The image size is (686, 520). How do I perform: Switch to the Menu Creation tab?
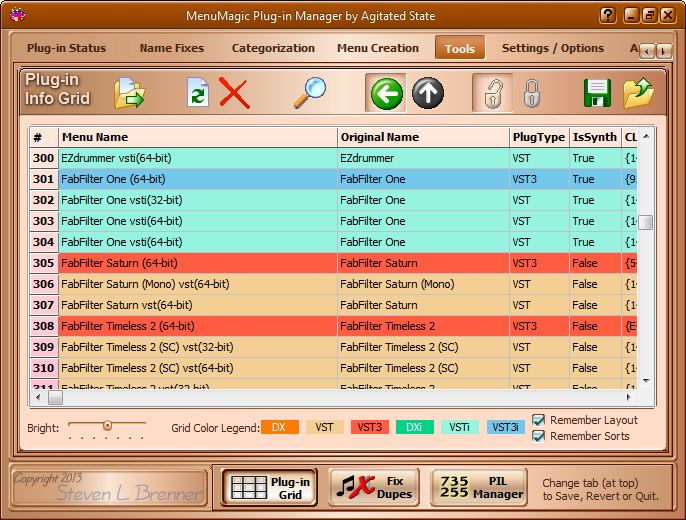378,48
